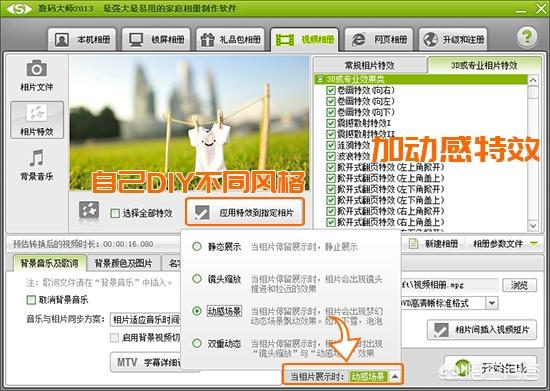Click 本机相册 portrait icon
550x391 pixels.
click(62, 40)
